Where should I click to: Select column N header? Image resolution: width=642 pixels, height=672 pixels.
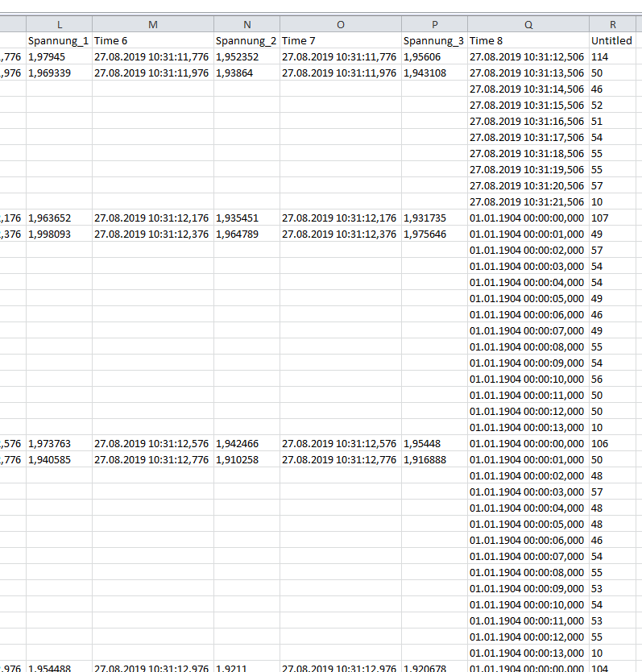tap(246, 24)
